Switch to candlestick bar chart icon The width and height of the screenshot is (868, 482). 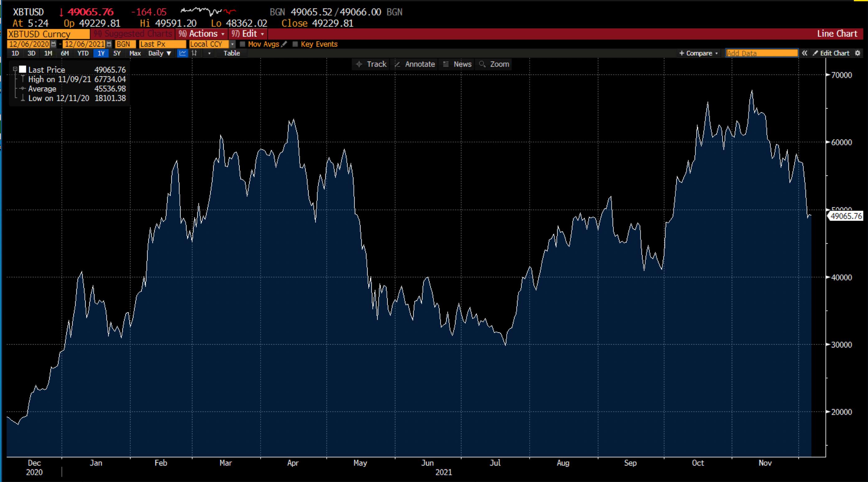click(x=194, y=53)
